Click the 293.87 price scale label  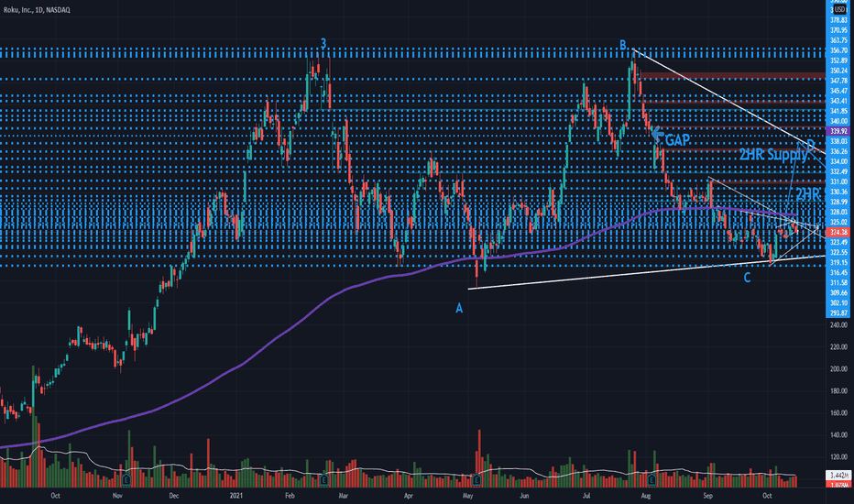838,312
